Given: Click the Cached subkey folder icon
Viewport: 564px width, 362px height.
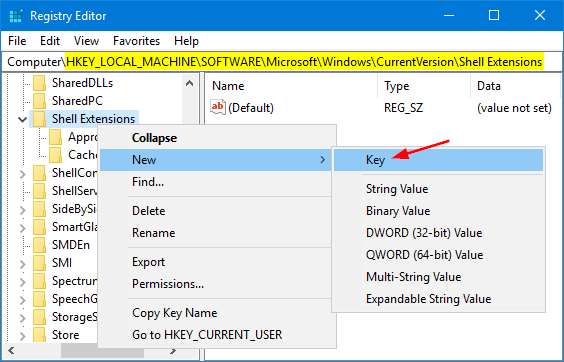Looking at the screenshot, I should pyautogui.click(x=55, y=155).
